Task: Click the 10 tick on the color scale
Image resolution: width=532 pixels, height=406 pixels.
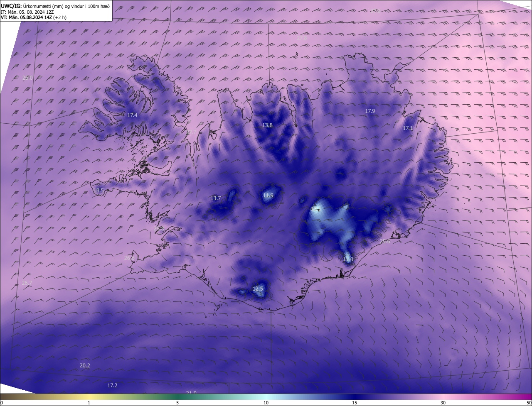Action: pos(266,403)
